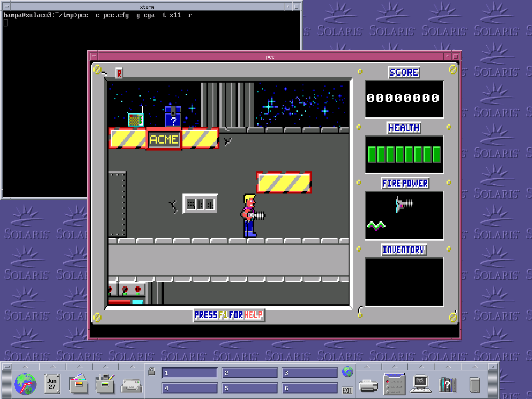The height and width of the screenshot is (399, 532).
Task: Click the green zigzag icon in Firepower panel
Action: (x=376, y=225)
